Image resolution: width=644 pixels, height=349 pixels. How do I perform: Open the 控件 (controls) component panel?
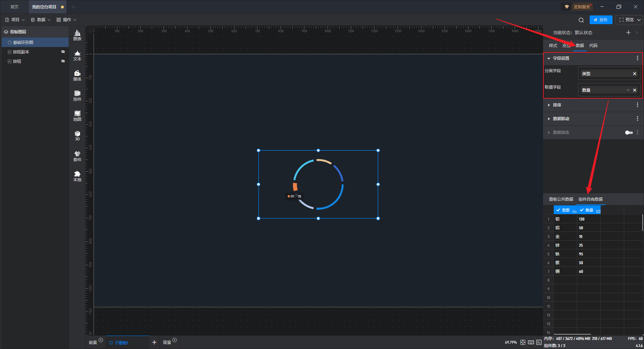77,96
